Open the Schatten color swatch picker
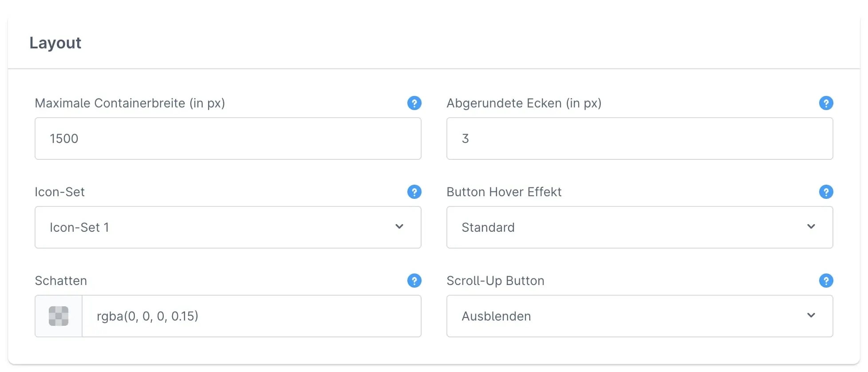This screenshot has height=372, width=868. (59, 316)
